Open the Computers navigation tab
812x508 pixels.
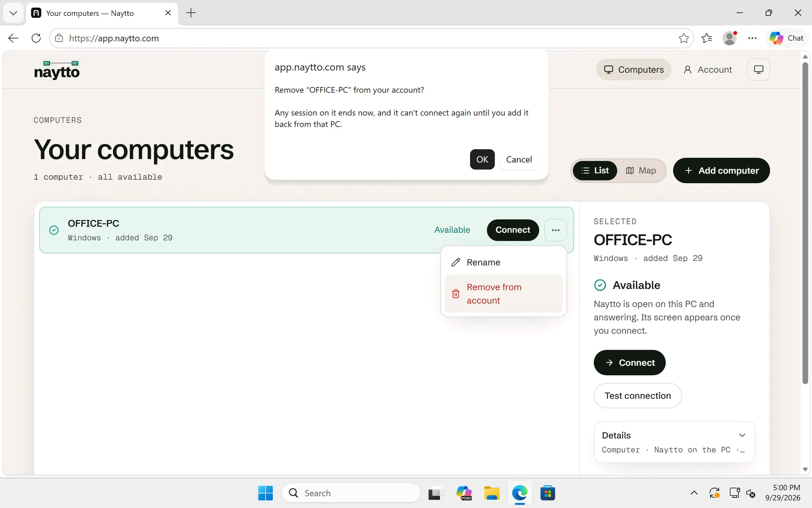(633, 69)
